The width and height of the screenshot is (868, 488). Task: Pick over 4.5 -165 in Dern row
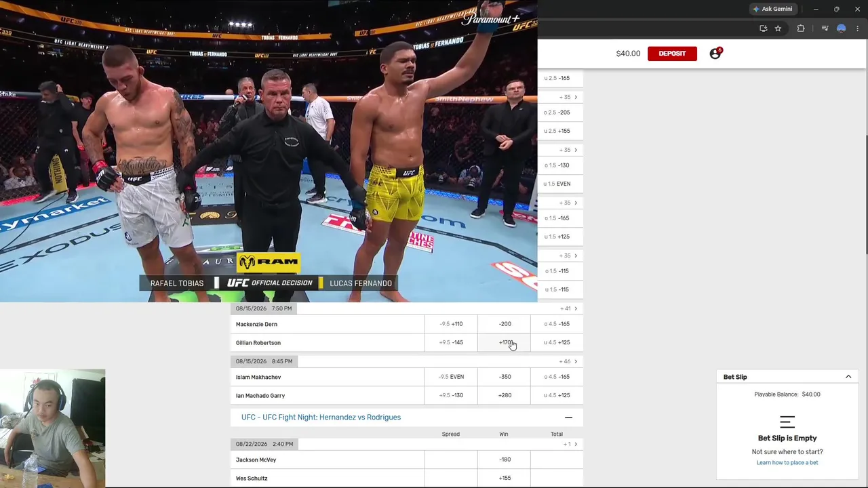(557, 324)
